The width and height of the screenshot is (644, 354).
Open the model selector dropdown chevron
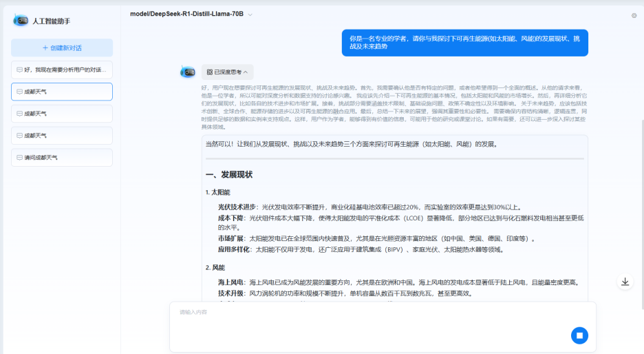pyautogui.click(x=250, y=14)
